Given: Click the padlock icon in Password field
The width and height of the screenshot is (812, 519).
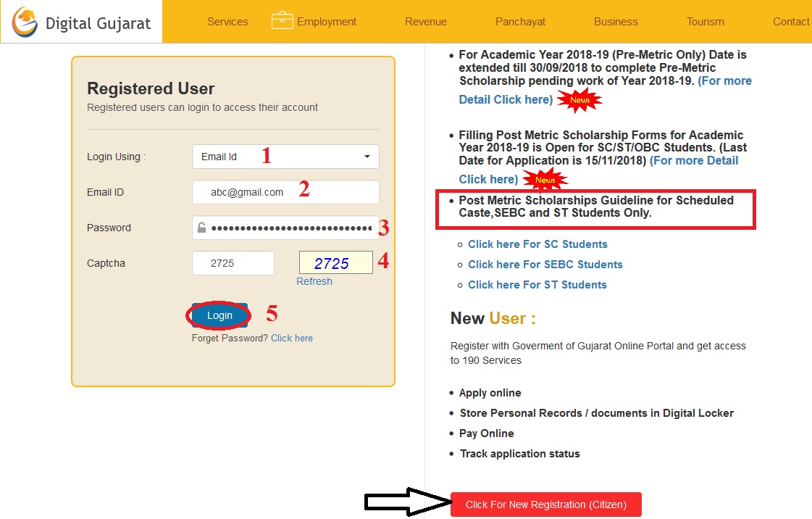Looking at the screenshot, I should (x=202, y=228).
